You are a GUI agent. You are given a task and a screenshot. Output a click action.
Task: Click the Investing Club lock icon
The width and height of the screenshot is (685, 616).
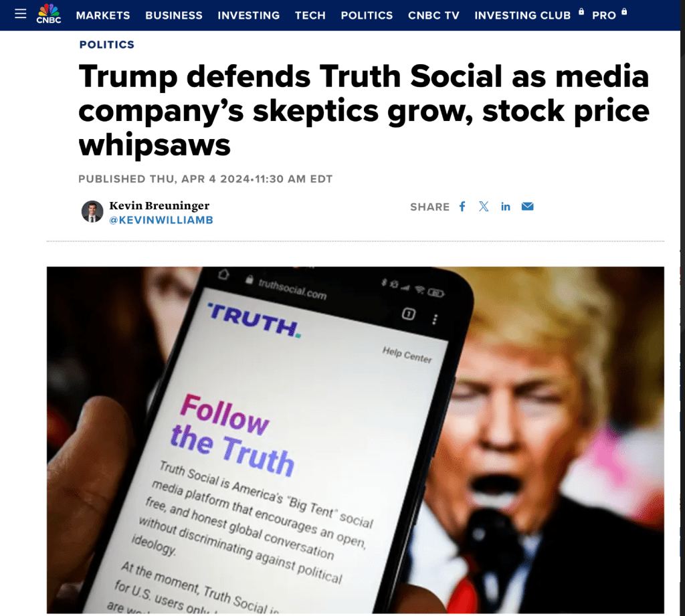[581, 12]
